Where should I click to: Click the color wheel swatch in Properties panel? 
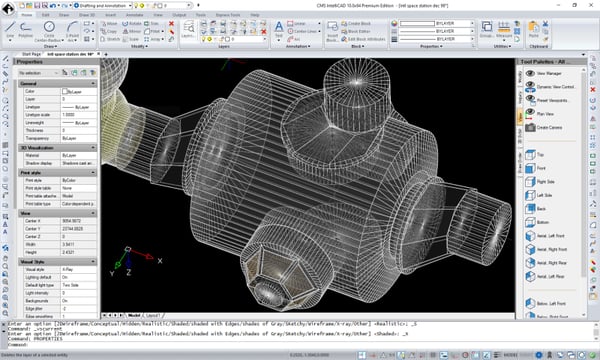coord(394,23)
